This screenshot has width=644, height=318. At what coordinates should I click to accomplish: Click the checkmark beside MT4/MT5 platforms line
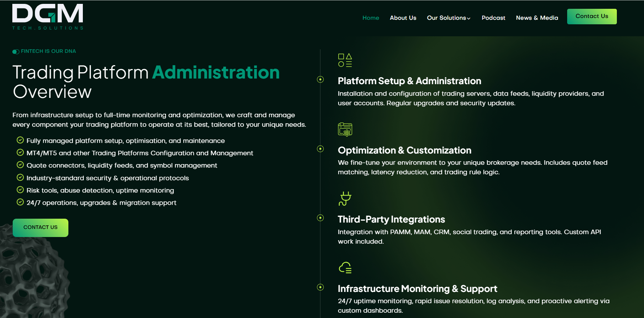[20, 152]
